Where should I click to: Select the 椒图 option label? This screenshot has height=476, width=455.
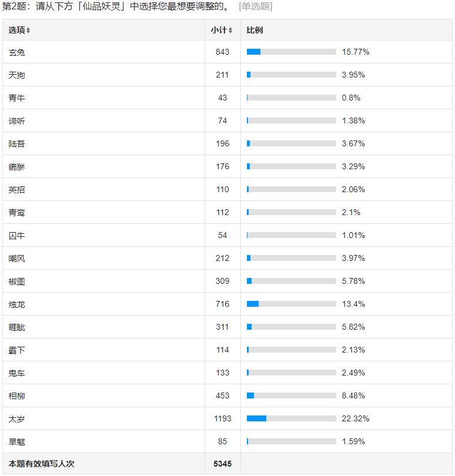[x=16, y=281]
